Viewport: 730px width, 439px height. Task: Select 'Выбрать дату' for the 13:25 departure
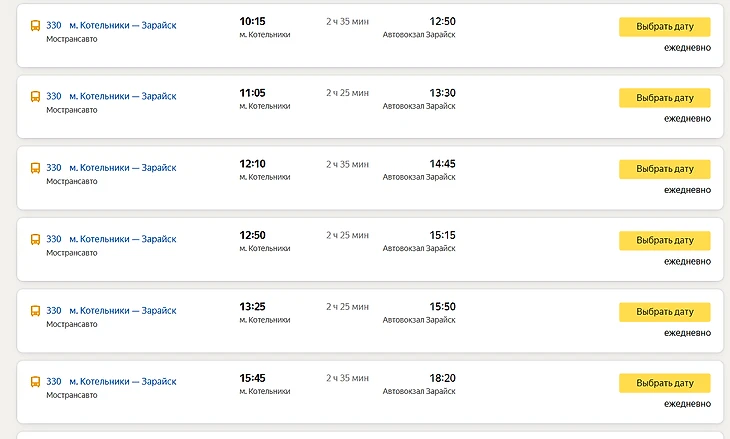(x=664, y=312)
